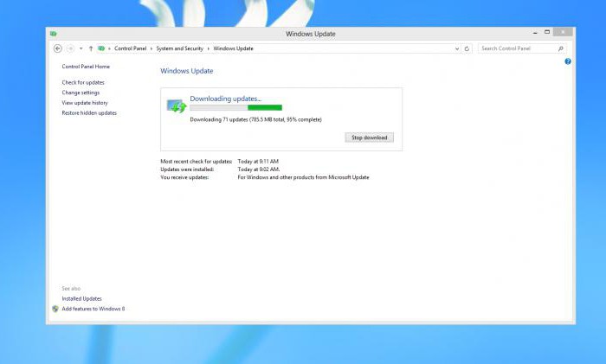Stop the update download

[369, 137]
